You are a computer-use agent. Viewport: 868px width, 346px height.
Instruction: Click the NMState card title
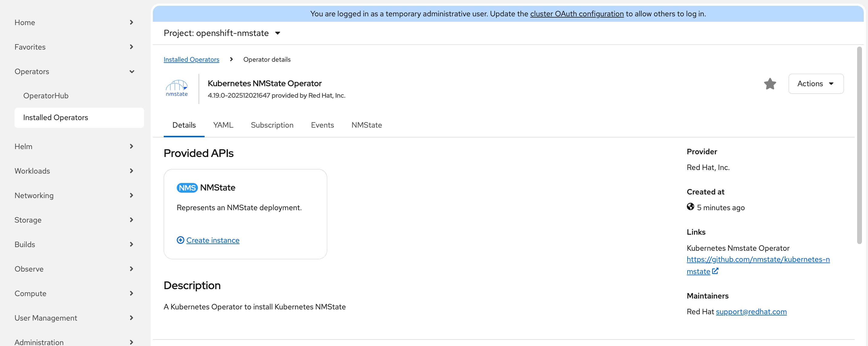point(217,188)
